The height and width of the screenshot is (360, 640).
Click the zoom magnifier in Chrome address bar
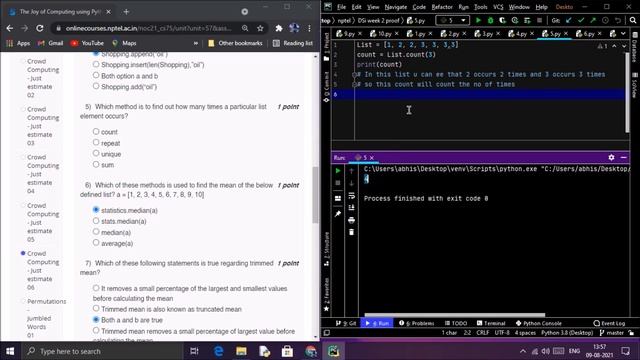[x=245, y=28]
